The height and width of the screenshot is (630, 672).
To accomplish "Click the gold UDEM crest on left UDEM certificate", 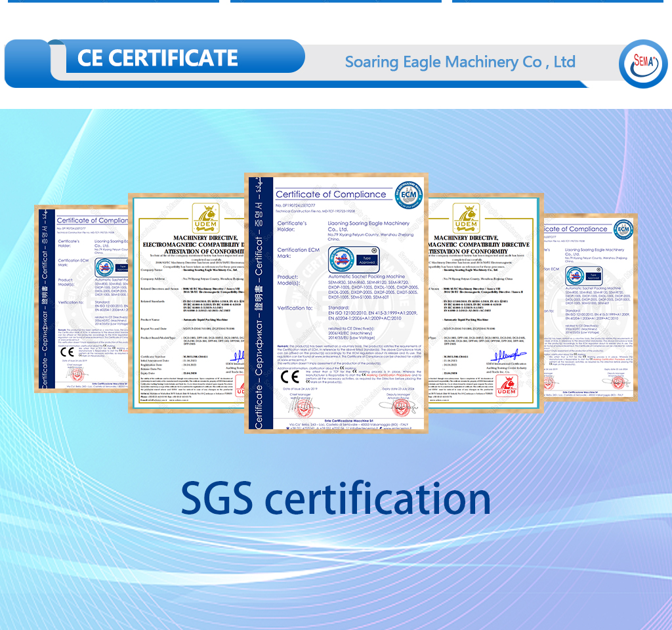I will point(205,218).
